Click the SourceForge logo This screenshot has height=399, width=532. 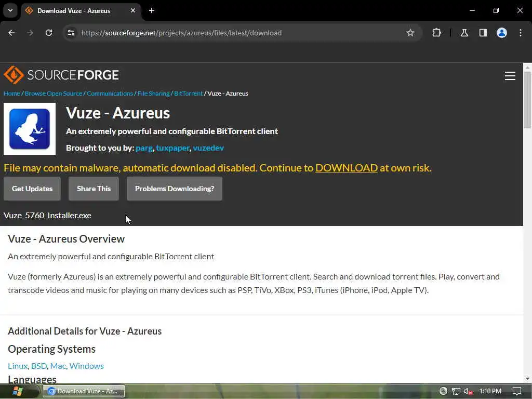[x=61, y=75]
